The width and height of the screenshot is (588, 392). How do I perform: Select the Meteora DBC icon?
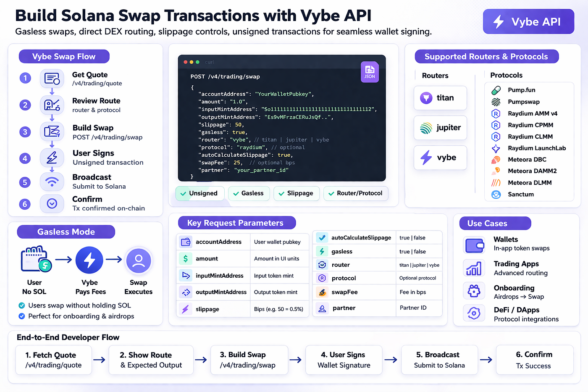(x=496, y=160)
